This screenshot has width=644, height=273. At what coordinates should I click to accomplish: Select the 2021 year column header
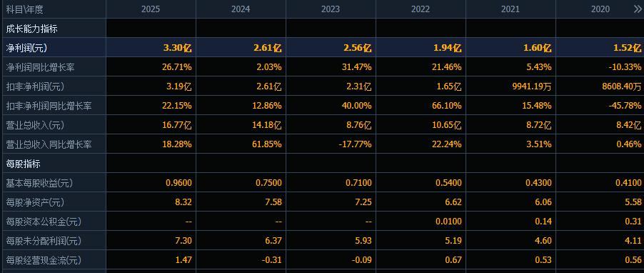pos(510,9)
